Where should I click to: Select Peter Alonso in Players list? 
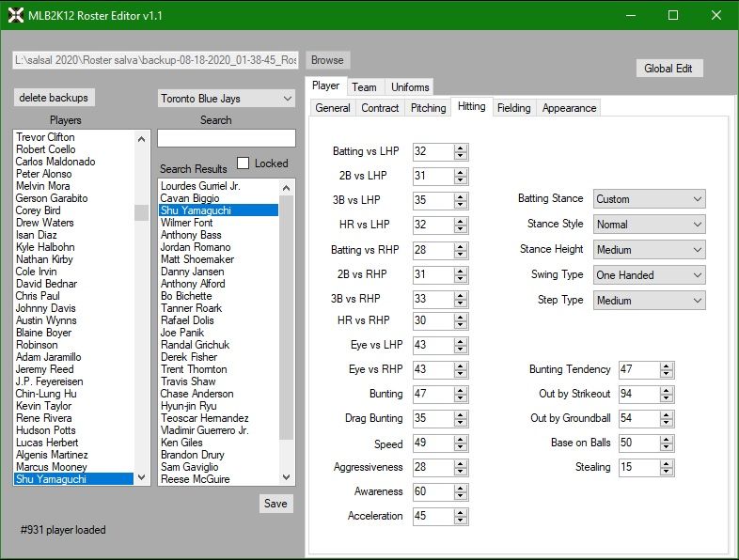pos(73,174)
